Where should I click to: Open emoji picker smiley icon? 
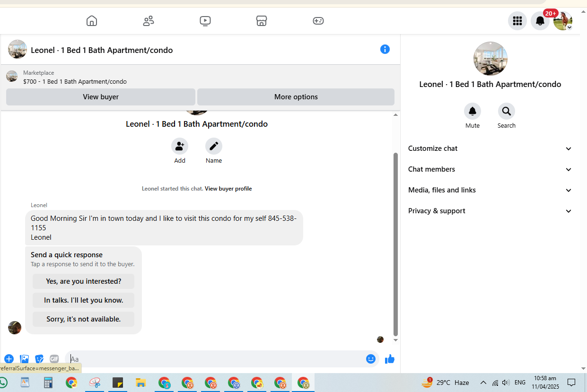[371, 359]
